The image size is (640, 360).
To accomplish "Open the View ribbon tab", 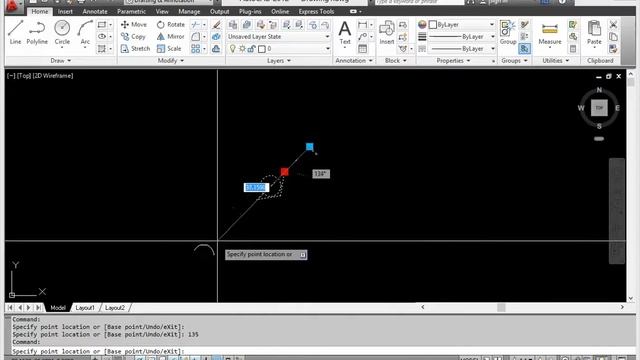I will tap(162, 11).
